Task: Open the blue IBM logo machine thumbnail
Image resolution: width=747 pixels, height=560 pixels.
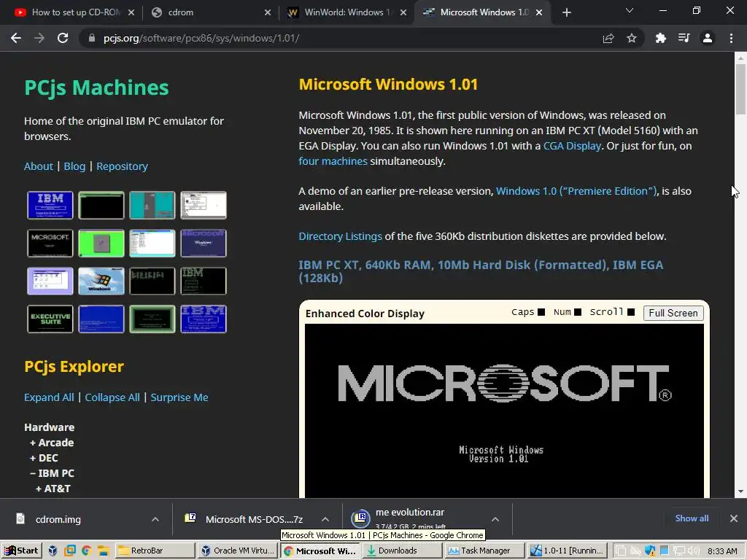Action: tap(50, 205)
